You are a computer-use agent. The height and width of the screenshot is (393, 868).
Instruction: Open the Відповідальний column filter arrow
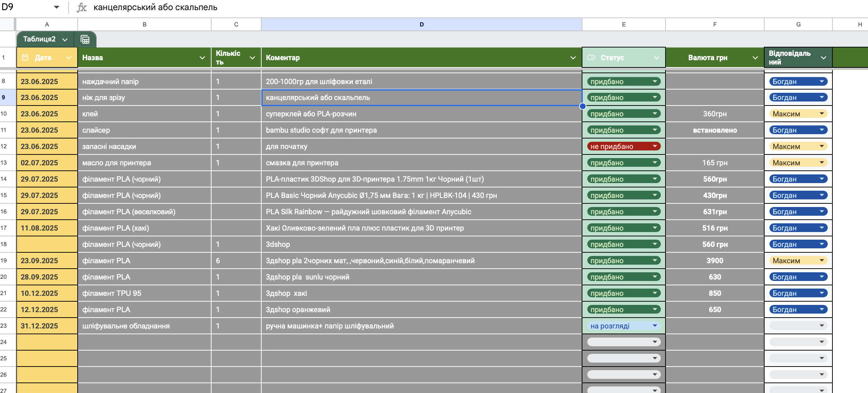[823, 58]
